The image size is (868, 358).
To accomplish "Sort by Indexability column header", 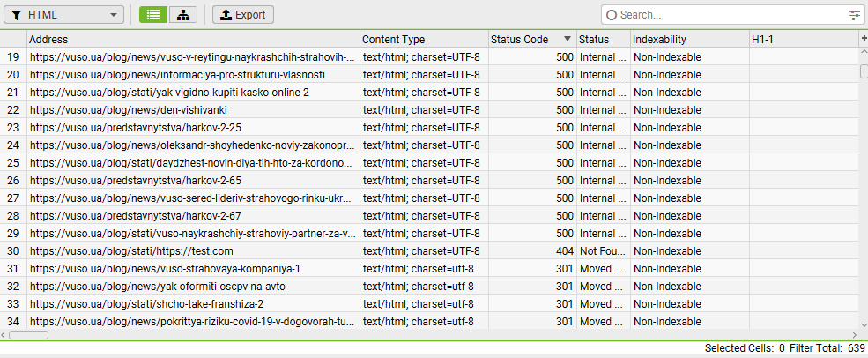I will 688,39.
